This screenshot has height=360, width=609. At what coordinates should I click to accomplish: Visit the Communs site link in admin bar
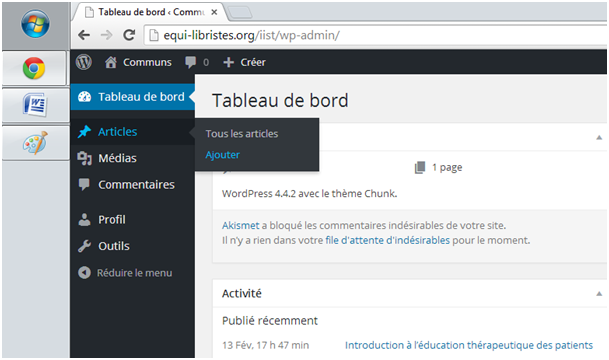[147, 63]
